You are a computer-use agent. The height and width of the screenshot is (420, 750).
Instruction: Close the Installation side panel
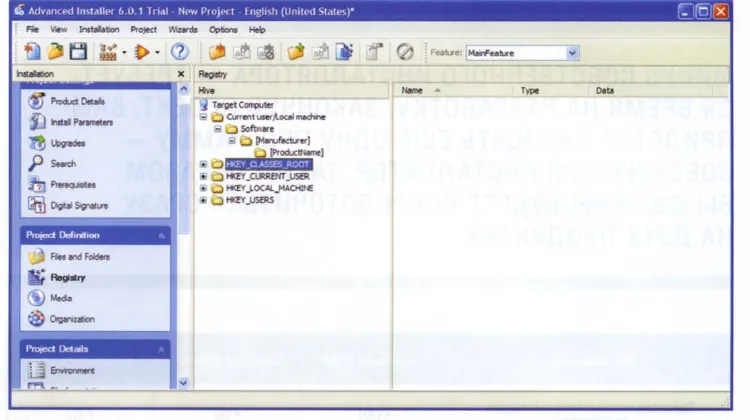[x=181, y=74]
